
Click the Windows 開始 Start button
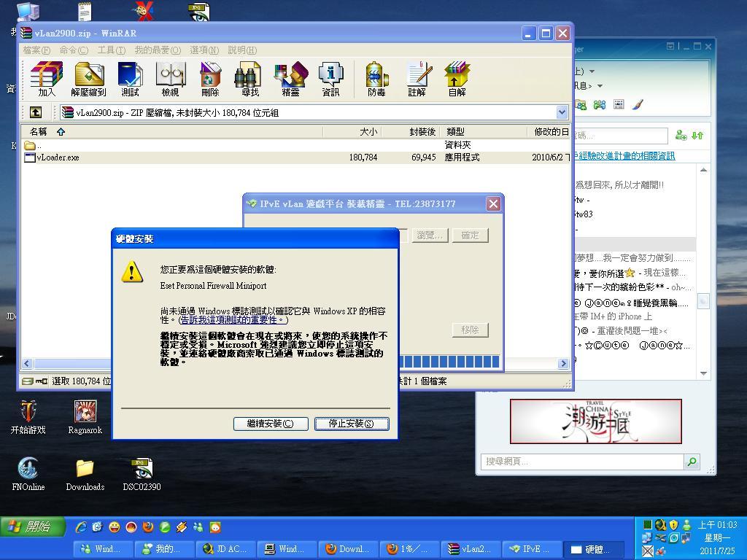31,526
